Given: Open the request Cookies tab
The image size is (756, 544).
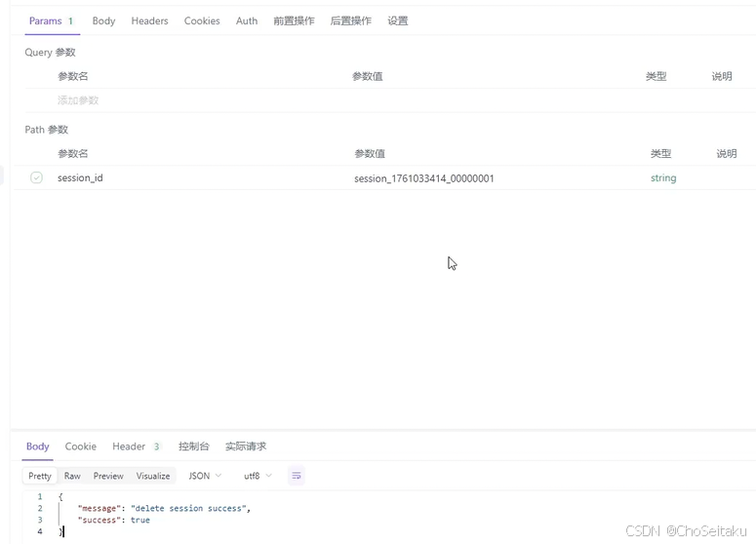Looking at the screenshot, I should [202, 21].
